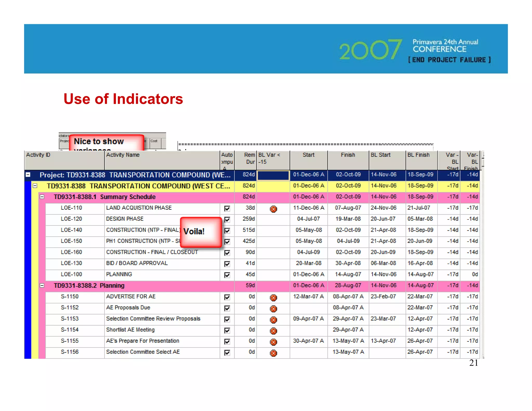
Task: Select AE's Prepare For Presentation activity name
Action: coord(143,341)
